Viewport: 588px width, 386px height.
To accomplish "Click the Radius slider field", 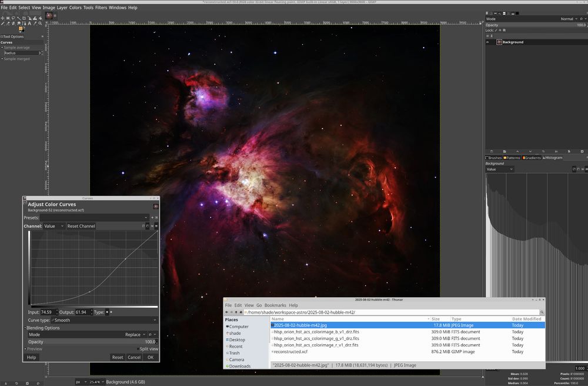I will (22, 53).
